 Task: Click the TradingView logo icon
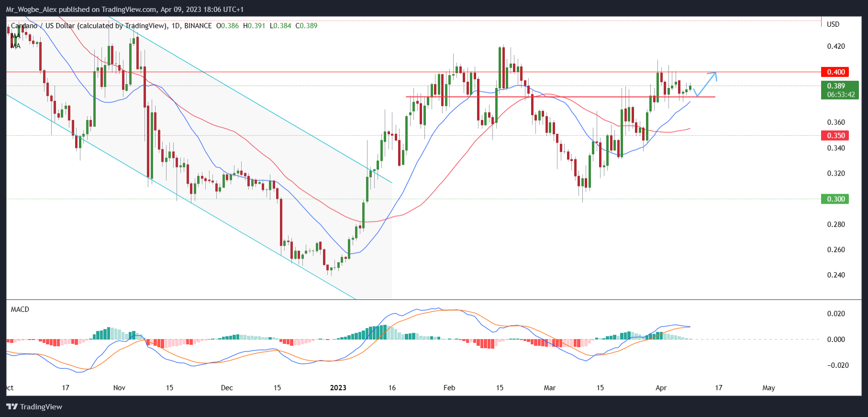click(12, 406)
